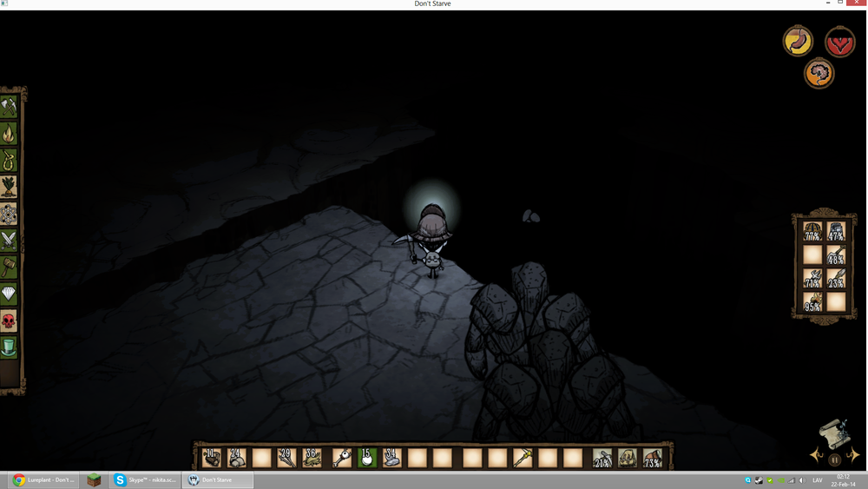The image size is (868, 489).
Task: Open Minecraft from the taskbar
Action: pos(94,479)
